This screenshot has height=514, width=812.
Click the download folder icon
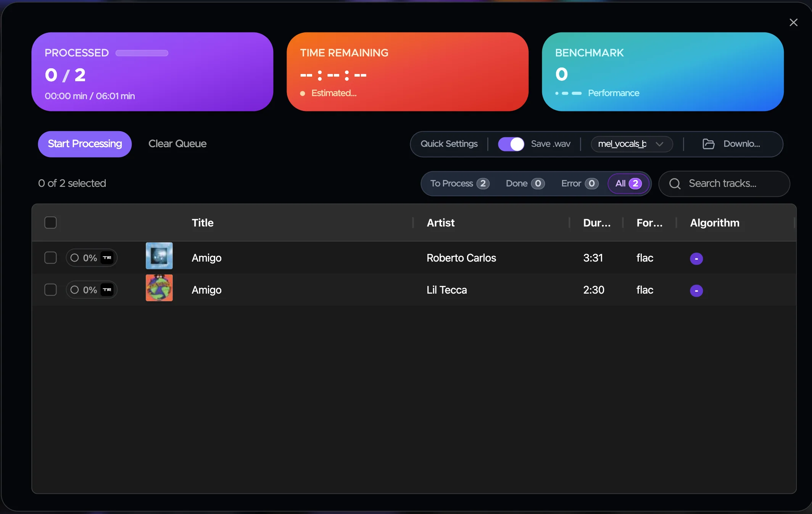pos(708,144)
